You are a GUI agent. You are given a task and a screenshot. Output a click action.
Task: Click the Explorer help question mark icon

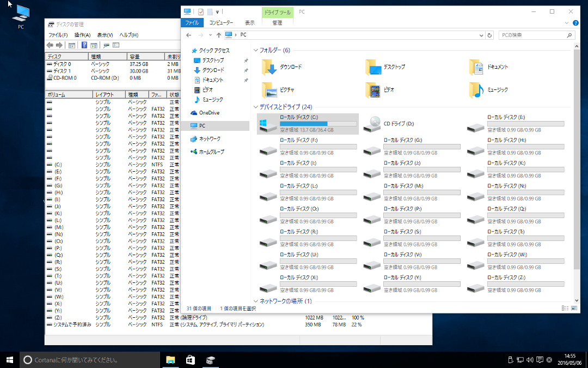pos(575,23)
